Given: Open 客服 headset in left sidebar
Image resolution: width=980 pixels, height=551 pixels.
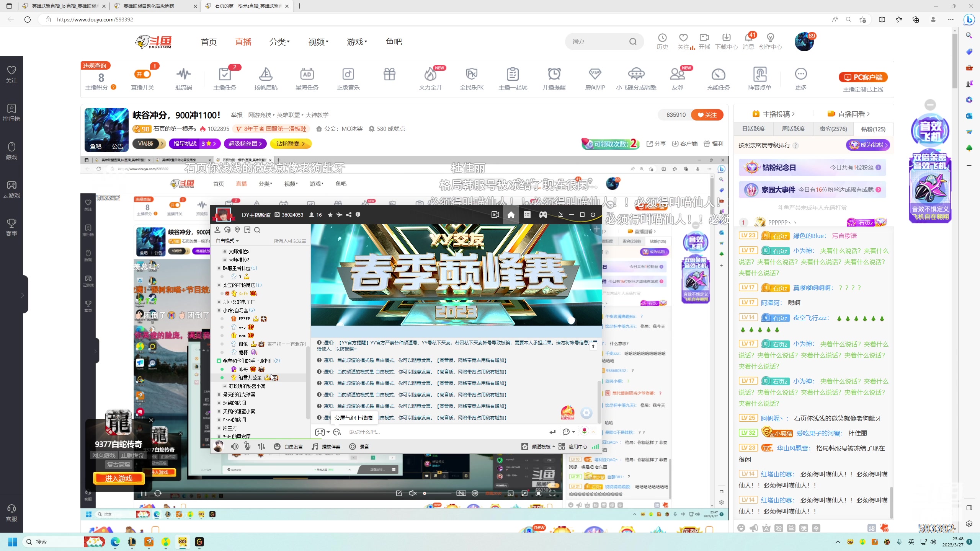Looking at the screenshot, I should click(x=11, y=513).
